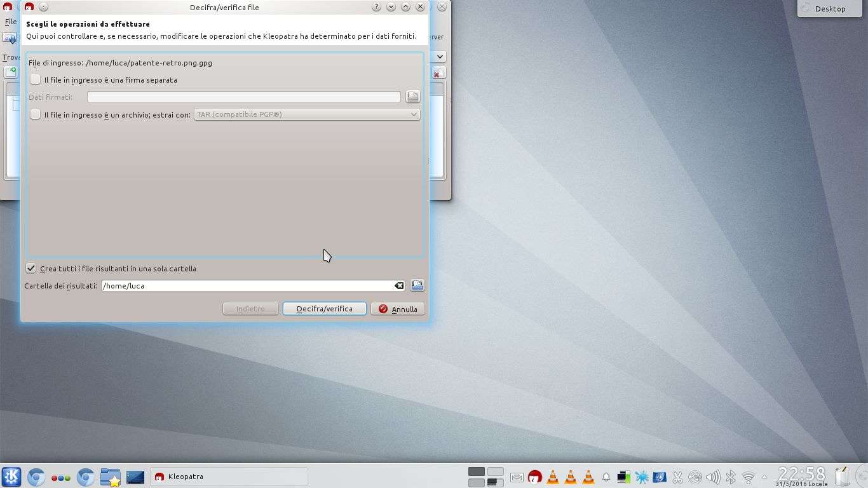Click the scissors clipboard tray icon
The height and width of the screenshot is (488, 868).
click(677, 477)
